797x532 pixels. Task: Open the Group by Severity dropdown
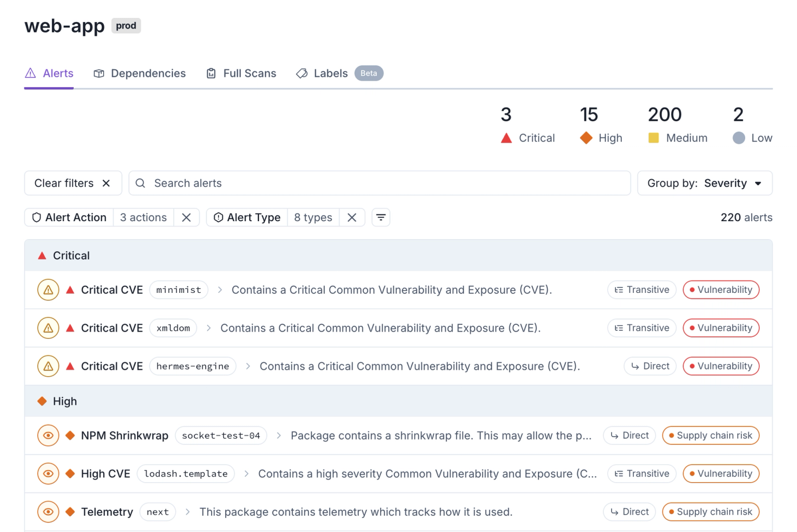coord(705,183)
